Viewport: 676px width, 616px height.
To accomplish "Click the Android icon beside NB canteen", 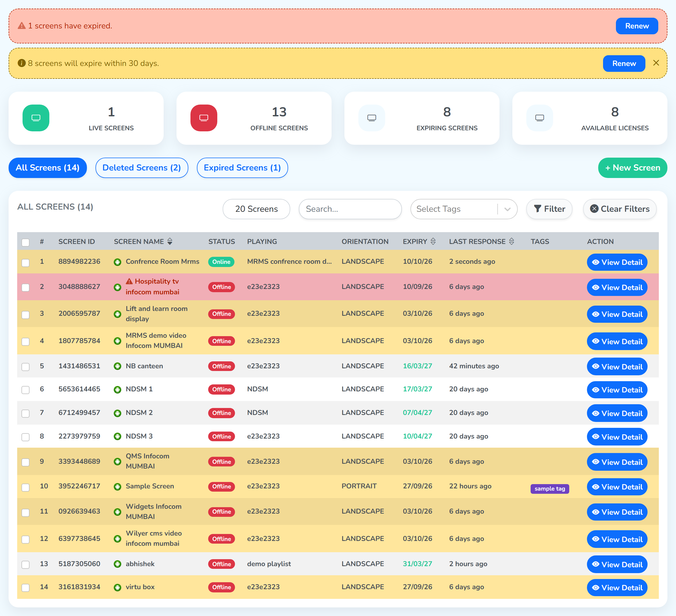I will (117, 366).
